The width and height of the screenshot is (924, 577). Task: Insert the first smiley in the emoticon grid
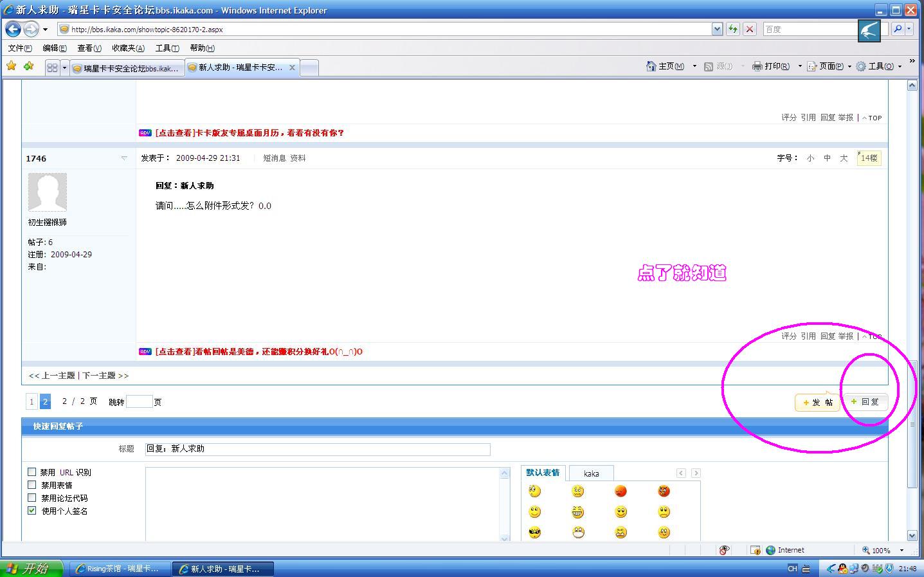[534, 491]
